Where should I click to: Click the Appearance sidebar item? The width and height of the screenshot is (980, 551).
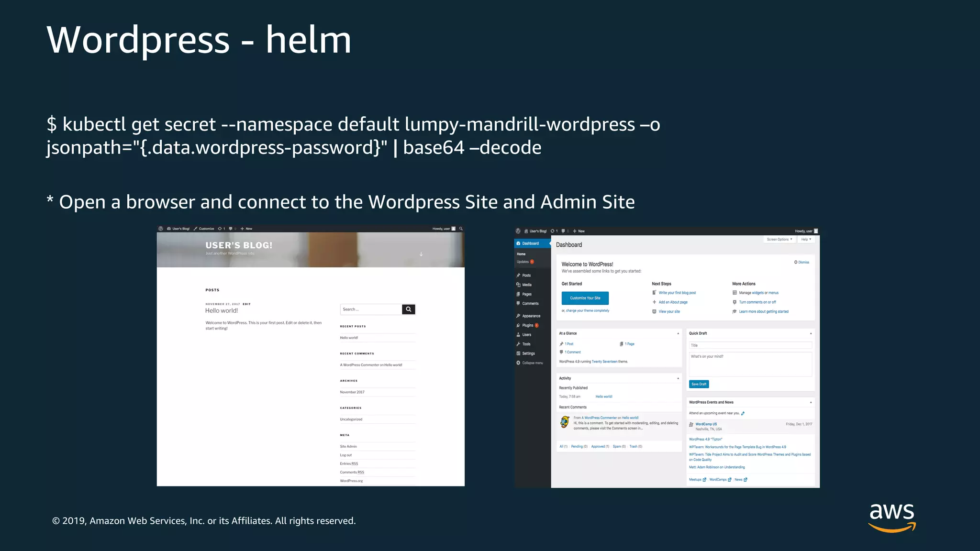[x=531, y=316]
